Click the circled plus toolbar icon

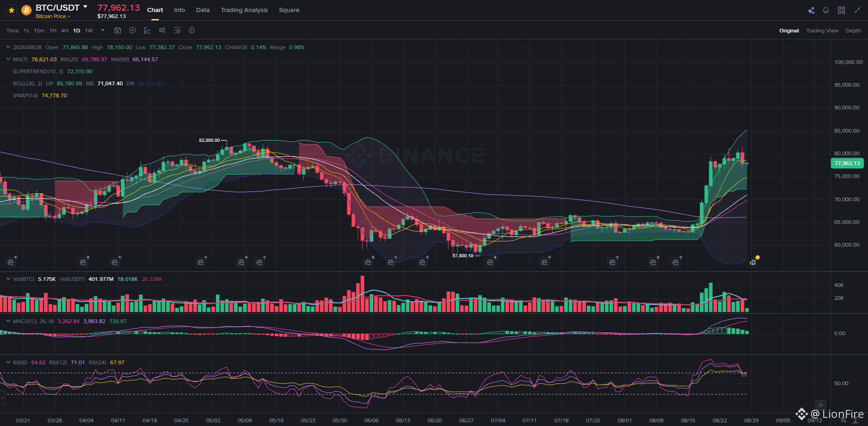(x=132, y=31)
